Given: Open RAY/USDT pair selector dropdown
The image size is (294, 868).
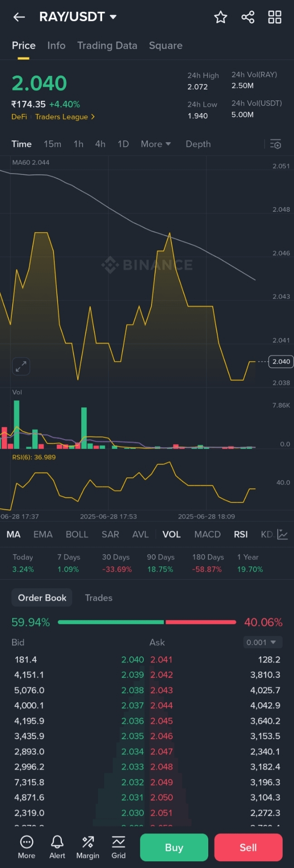Looking at the screenshot, I should coord(78,17).
